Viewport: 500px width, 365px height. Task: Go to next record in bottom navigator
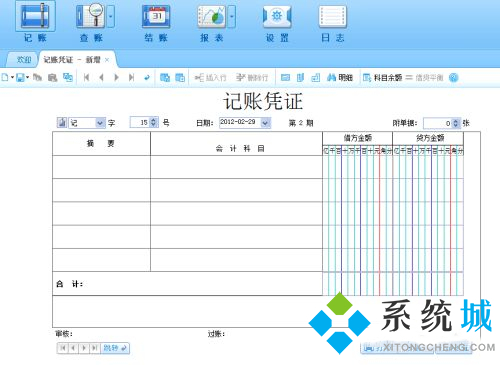[x=84, y=348]
